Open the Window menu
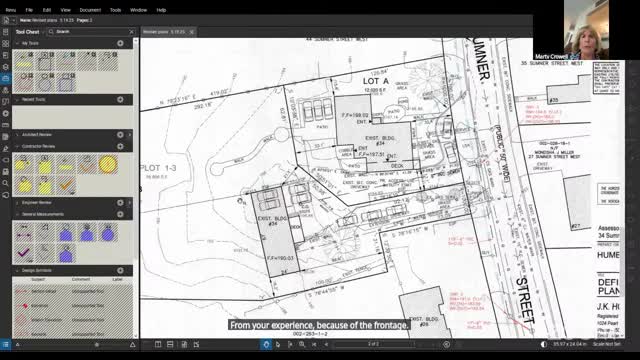The width and height of the screenshot is (640, 360). (138, 10)
